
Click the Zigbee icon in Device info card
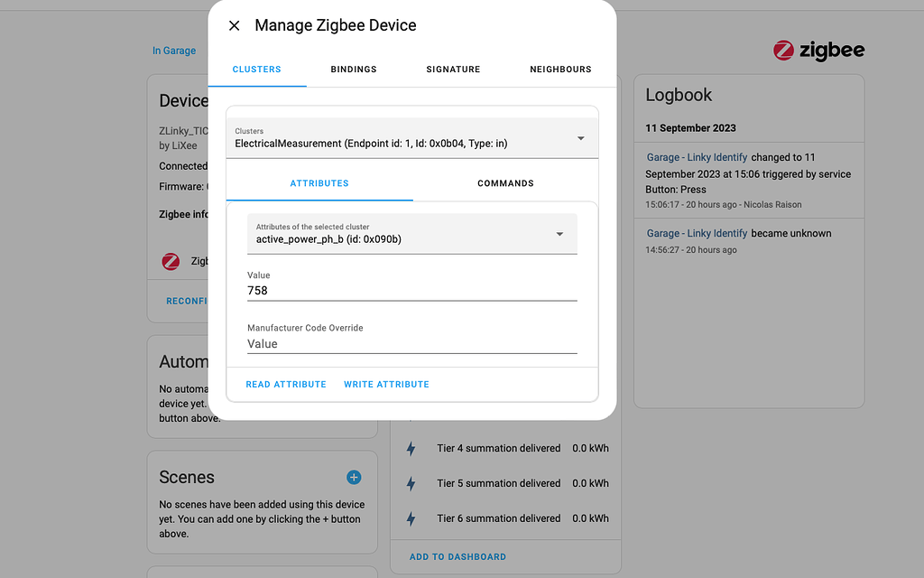(171, 261)
